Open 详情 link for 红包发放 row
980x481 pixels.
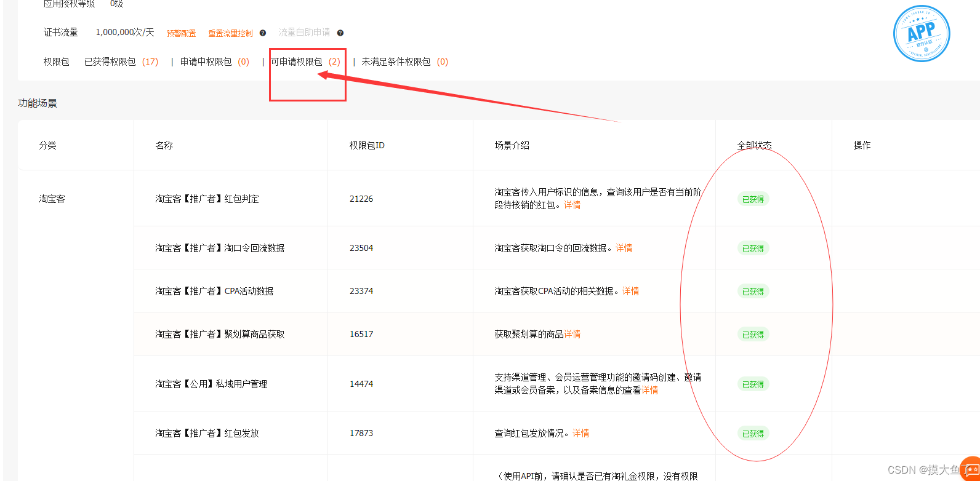pos(580,433)
